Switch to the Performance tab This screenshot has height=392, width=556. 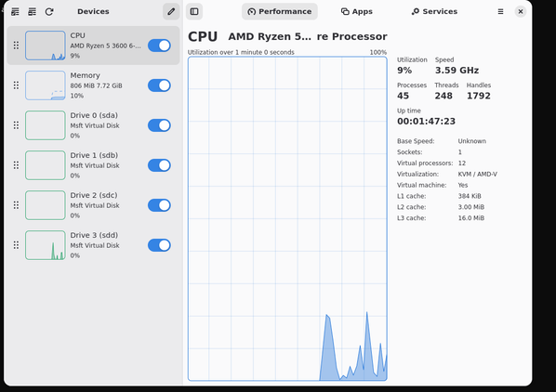[x=280, y=12]
